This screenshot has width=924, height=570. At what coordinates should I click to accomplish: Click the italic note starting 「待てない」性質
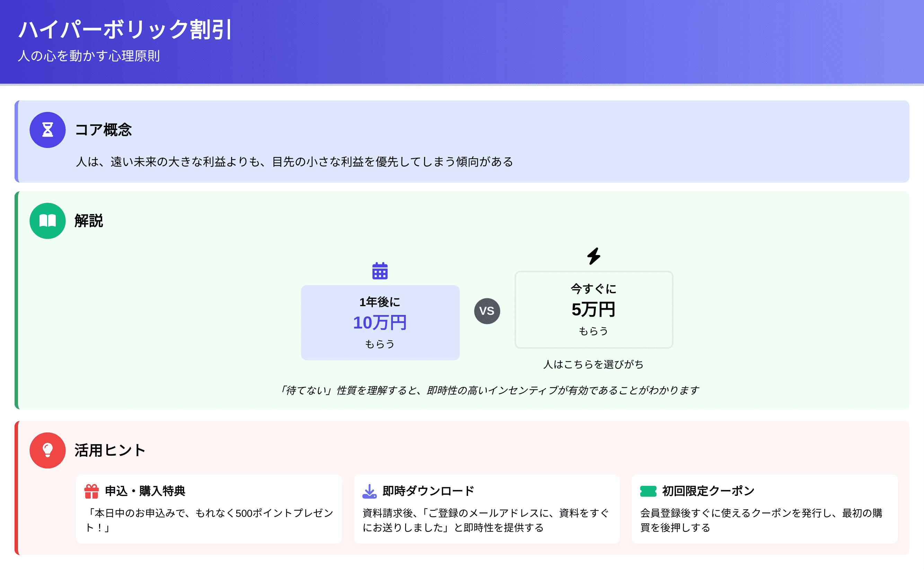click(x=489, y=390)
